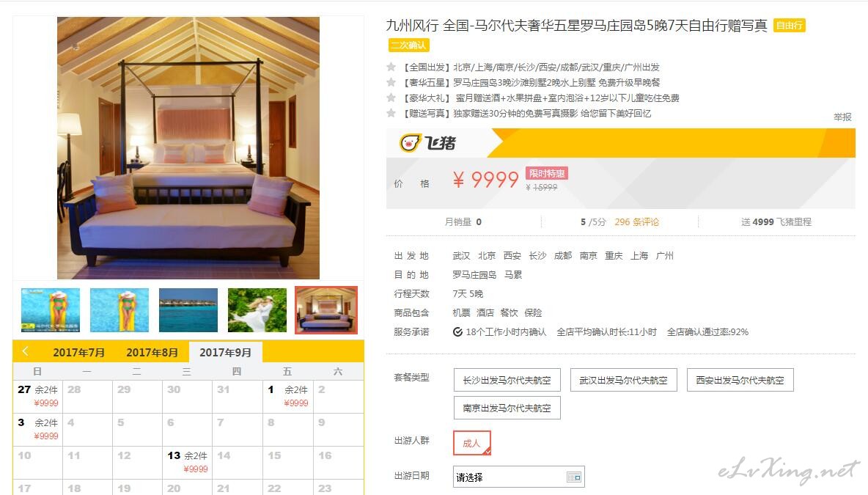Click the yellow 自由行 tag badge
The width and height of the screenshot is (868, 495).
pos(789,26)
